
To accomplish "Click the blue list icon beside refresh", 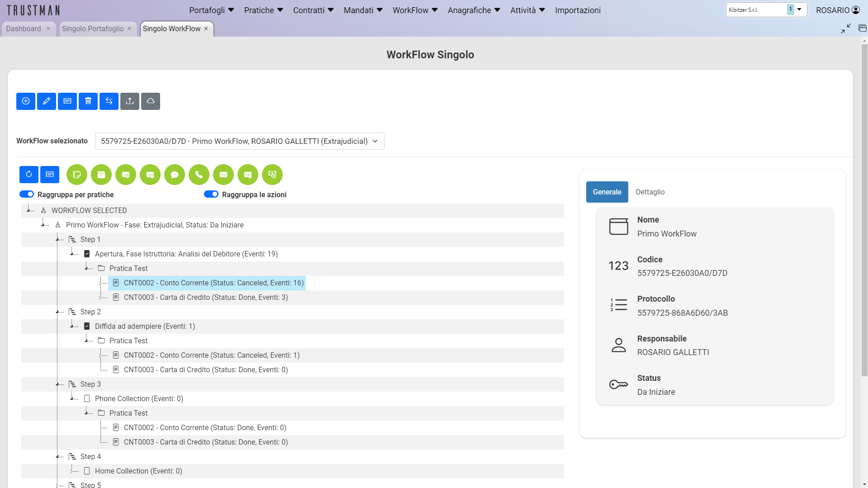I will (50, 174).
